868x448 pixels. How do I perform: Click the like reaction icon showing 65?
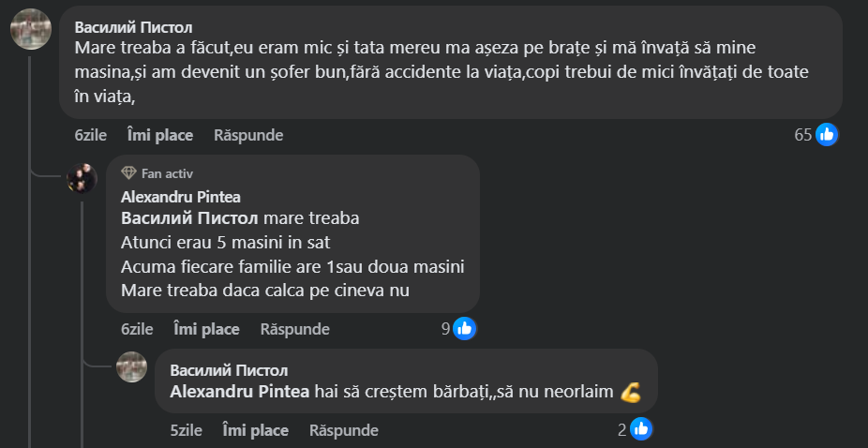click(x=827, y=135)
